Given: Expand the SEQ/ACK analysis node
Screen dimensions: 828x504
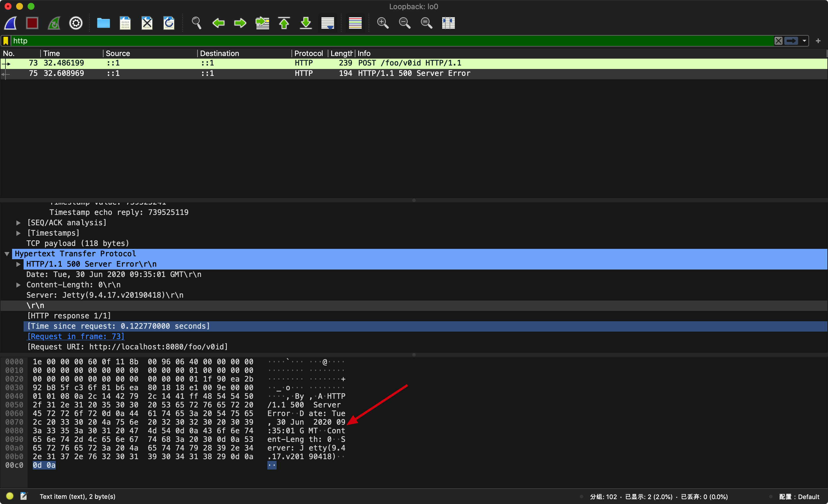Looking at the screenshot, I should pyautogui.click(x=18, y=223).
